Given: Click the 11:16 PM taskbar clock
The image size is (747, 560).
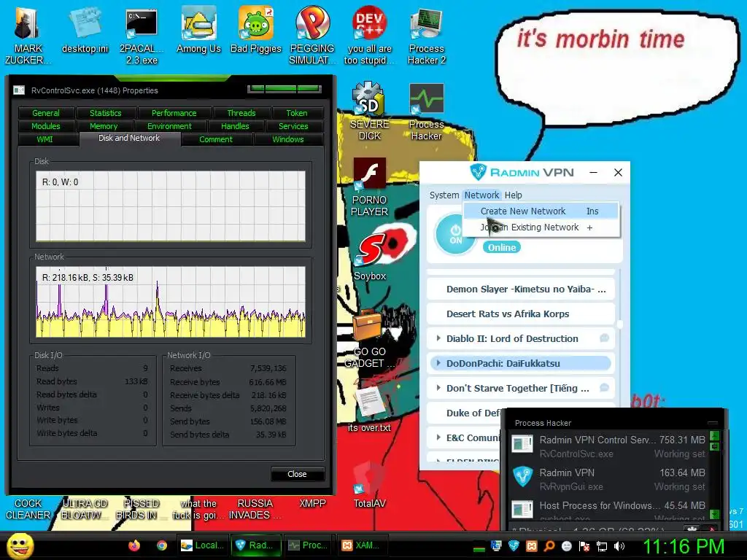Looking at the screenshot, I should click(683, 546).
